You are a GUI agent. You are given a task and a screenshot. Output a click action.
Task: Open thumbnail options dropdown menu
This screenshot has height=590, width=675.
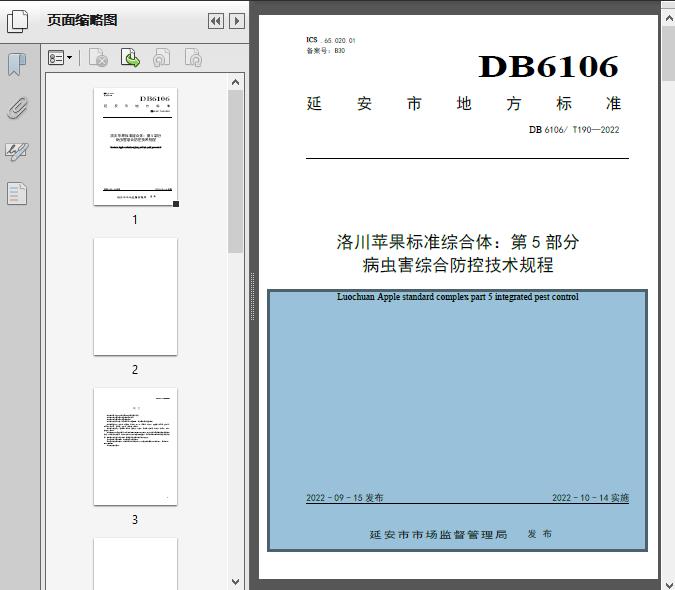tap(60, 58)
